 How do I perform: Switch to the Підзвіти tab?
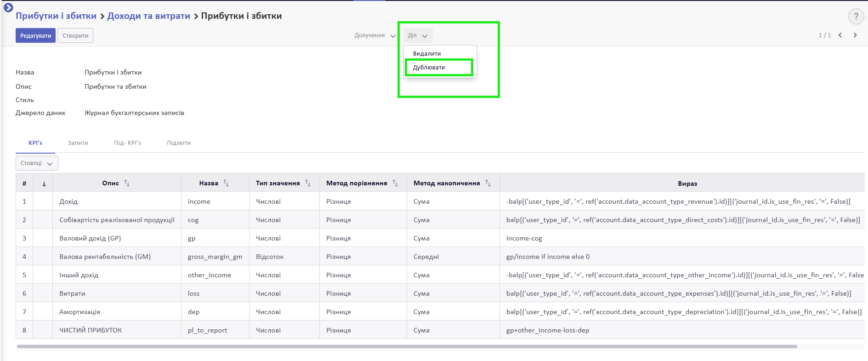pos(179,143)
